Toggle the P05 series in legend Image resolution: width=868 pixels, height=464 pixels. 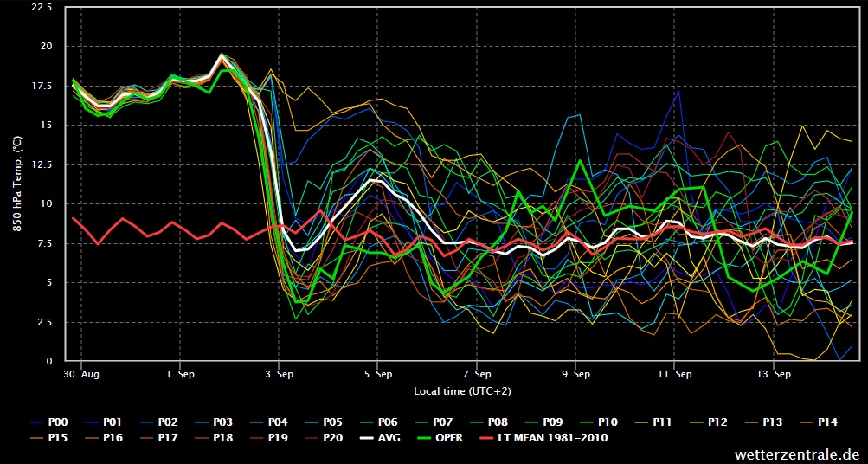coord(324,422)
